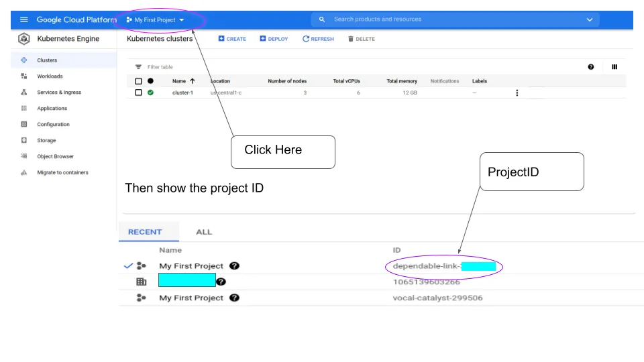Screen dimensions: 644x362
Task: Click the Labels column header
Action: coord(479,81)
